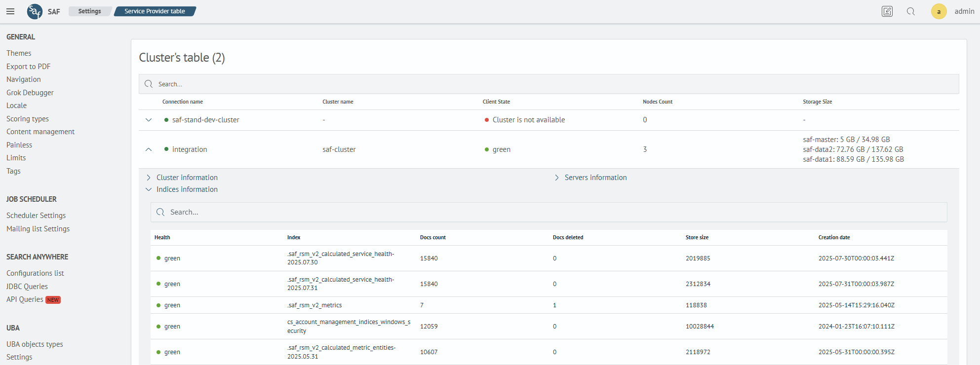Select saf-stand-dev-cluster connection name
The image size is (980, 365).
coord(205,120)
